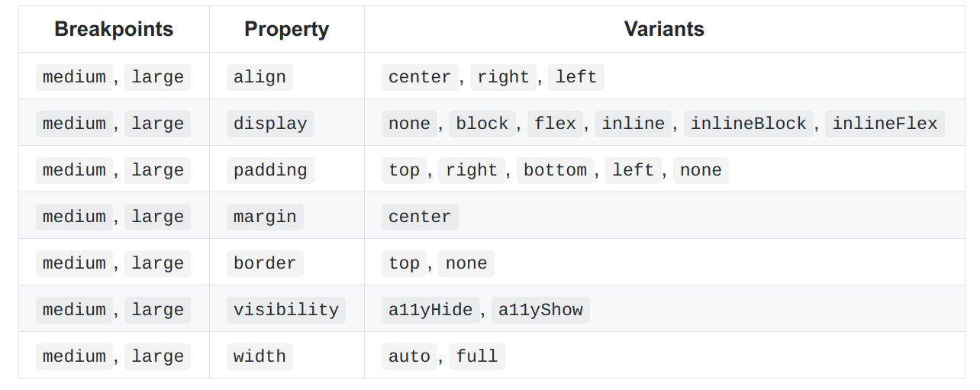This screenshot has height=390, width=980.
Task: Click the Property column header
Action: pos(286,29)
